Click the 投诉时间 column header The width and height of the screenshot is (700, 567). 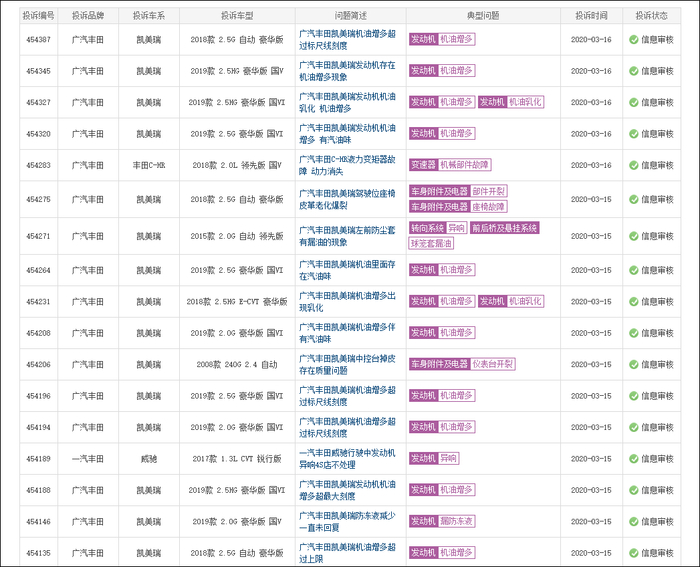coord(589,16)
